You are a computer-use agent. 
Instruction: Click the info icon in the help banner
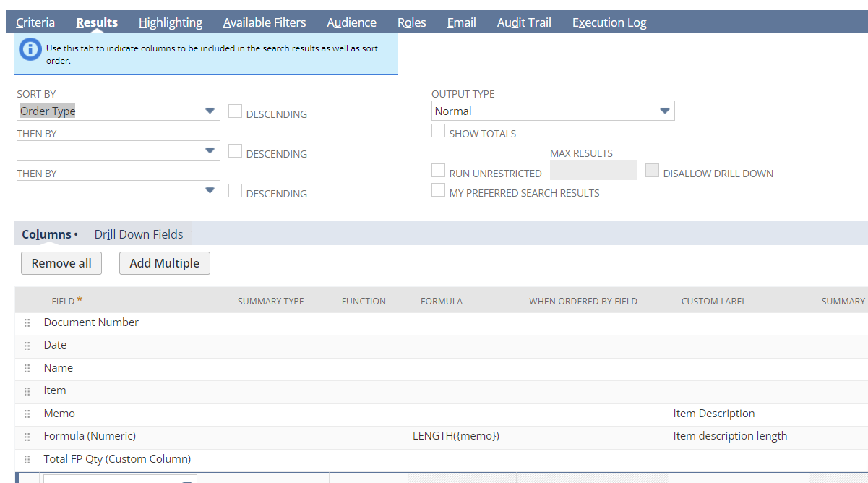point(30,49)
